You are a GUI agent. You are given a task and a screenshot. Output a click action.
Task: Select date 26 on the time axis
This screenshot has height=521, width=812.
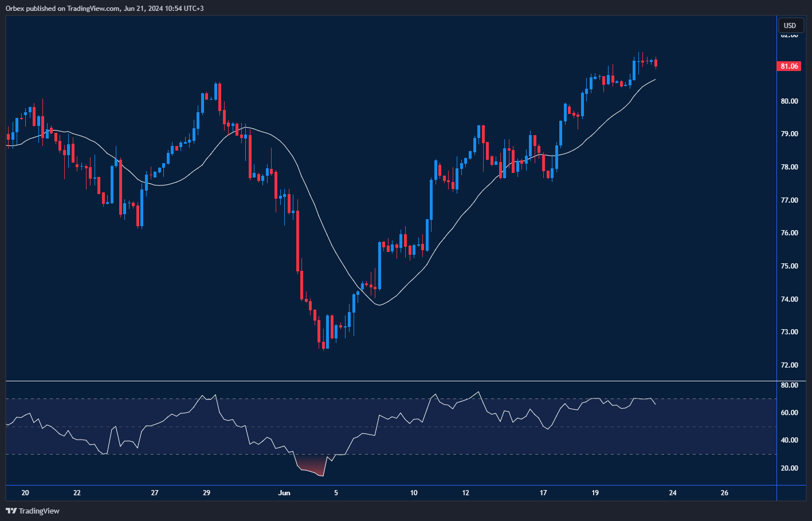pyautogui.click(x=724, y=493)
